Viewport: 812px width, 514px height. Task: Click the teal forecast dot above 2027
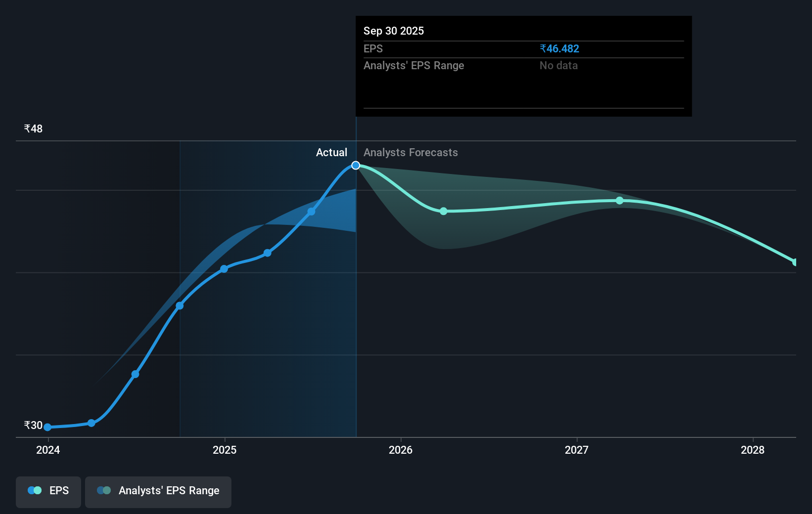click(619, 200)
